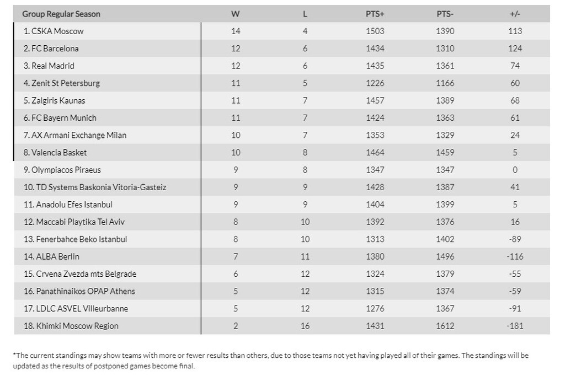Screen dimensions: 565x392
Task: Select Real Madrid in the standings
Action: pos(53,66)
